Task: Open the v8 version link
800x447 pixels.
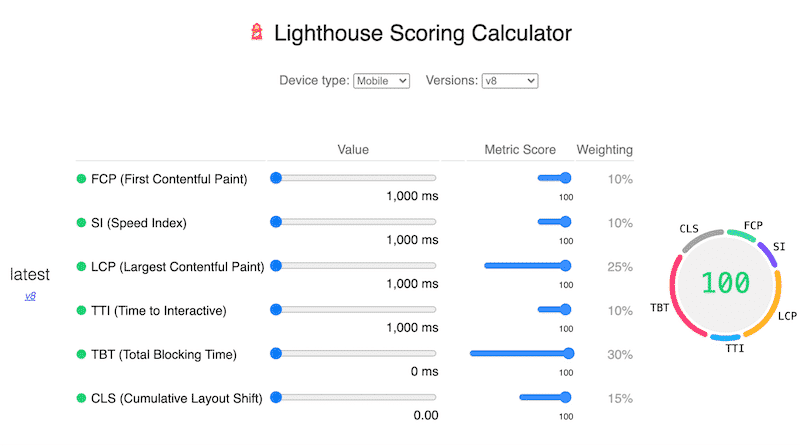Action: 30,296
